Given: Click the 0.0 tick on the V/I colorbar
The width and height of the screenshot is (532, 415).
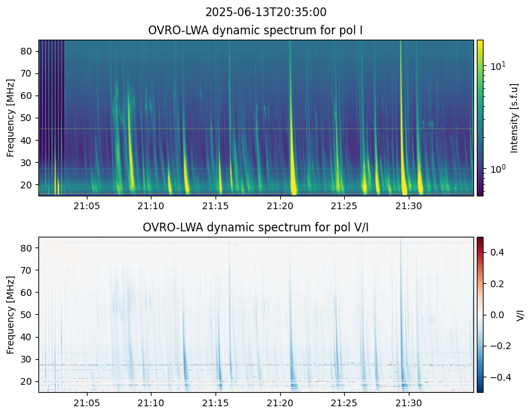Looking at the screenshot, I should point(495,314).
